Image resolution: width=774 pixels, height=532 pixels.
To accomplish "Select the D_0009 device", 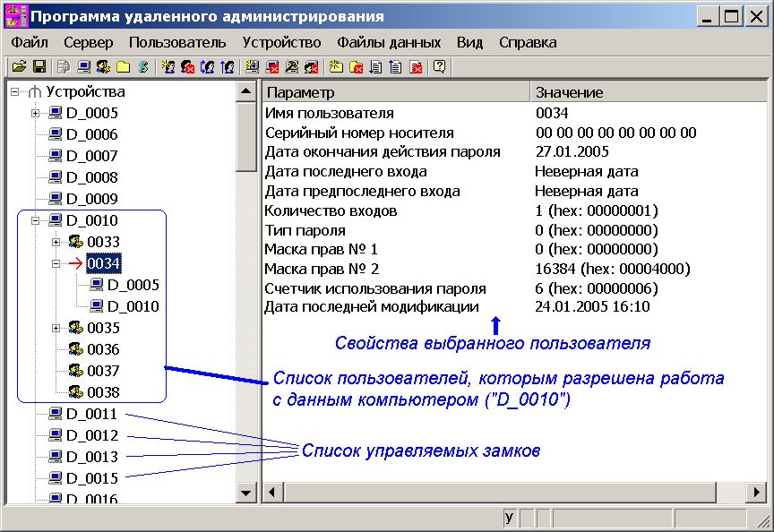I will (x=91, y=199).
